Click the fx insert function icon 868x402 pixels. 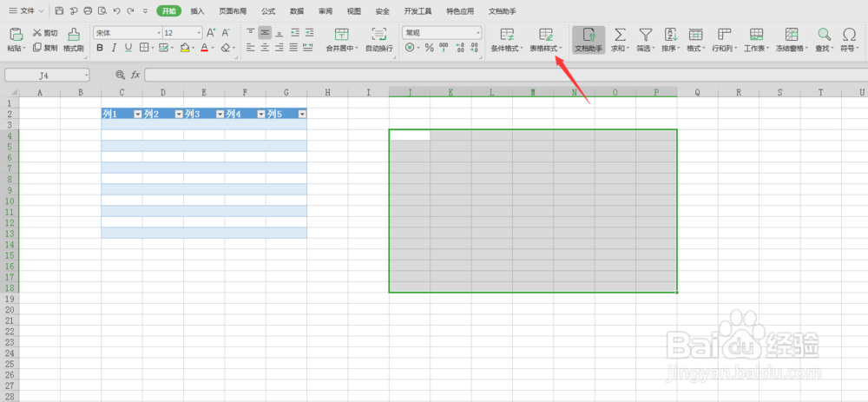[135, 75]
